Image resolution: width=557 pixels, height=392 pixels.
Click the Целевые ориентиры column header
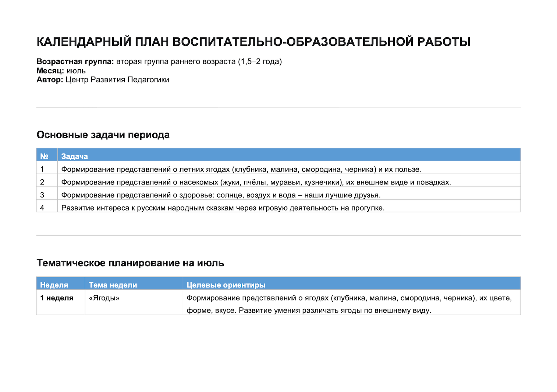tap(352, 283)
